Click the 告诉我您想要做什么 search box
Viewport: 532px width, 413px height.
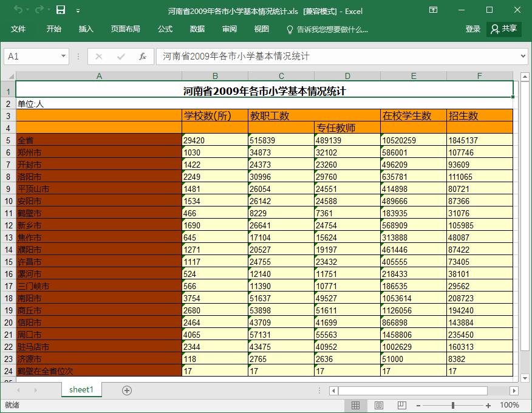tap(332, 30)
